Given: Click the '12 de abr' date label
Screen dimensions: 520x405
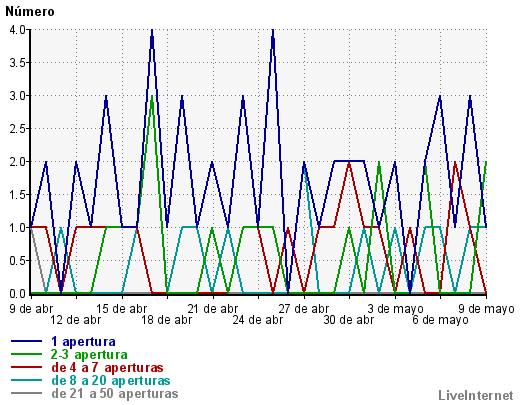Looking at the screenshot, I should [x=76, y=320].
